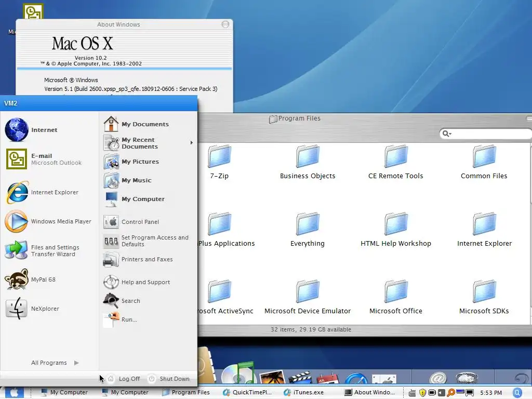Switch to QuickTimePlayer taskbar button
The width and height of the screenshot is (532, 399).
247,393
